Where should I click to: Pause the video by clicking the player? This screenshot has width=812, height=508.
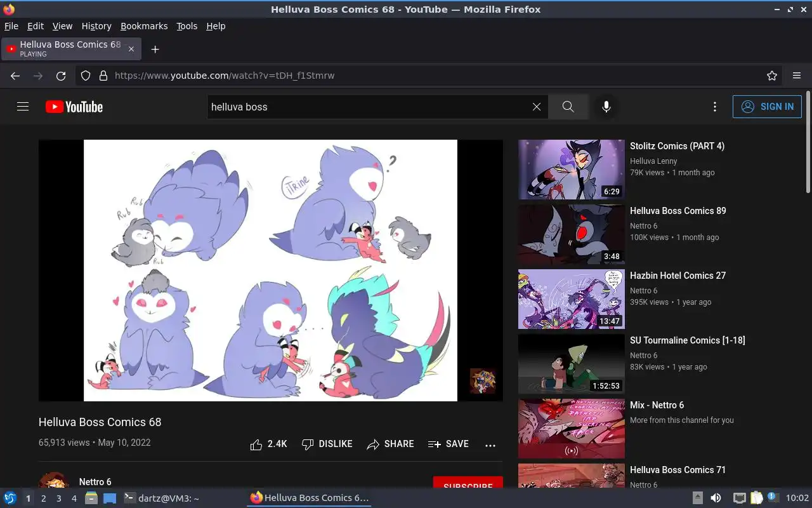click(x=270, y=271)
